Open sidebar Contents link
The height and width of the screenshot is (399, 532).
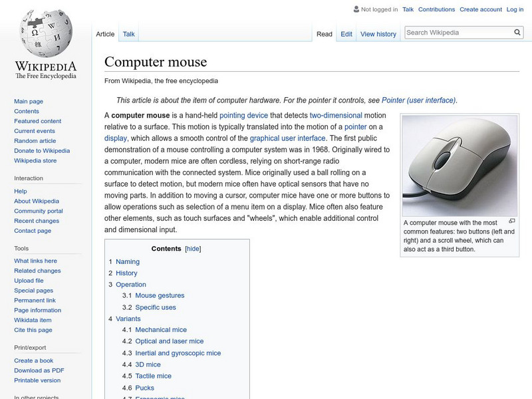coord(27,111)
